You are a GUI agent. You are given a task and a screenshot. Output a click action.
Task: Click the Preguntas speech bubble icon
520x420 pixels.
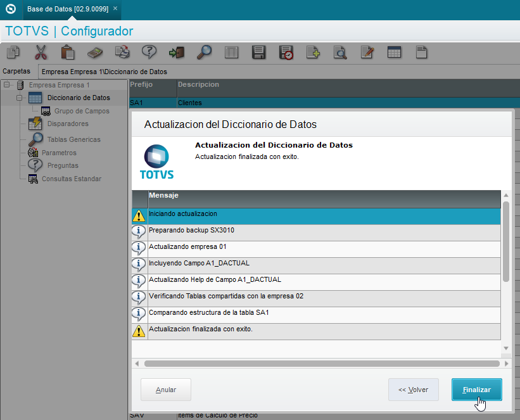pyautogui.click(x=35, y=165)
